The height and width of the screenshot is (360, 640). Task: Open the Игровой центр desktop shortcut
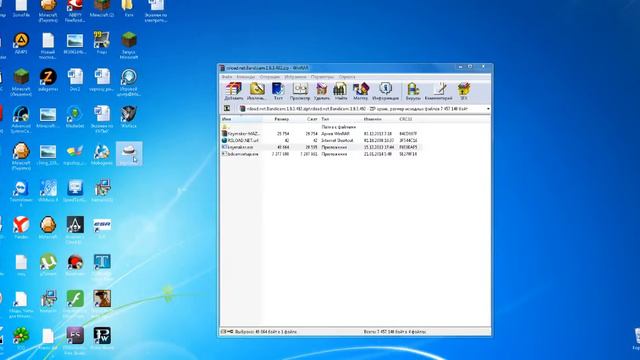coord(129,82)
